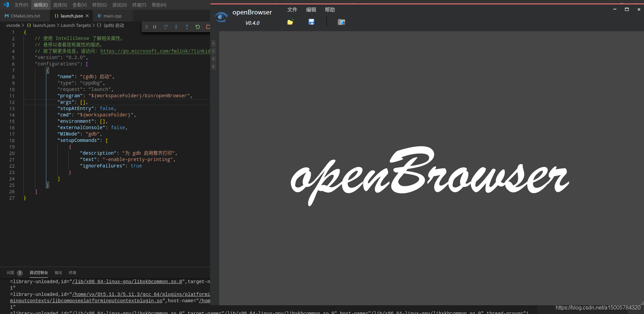Click the "stopAtEntry" false value
The height and width of the screenshot is (314, 644).
pos(107,108)
